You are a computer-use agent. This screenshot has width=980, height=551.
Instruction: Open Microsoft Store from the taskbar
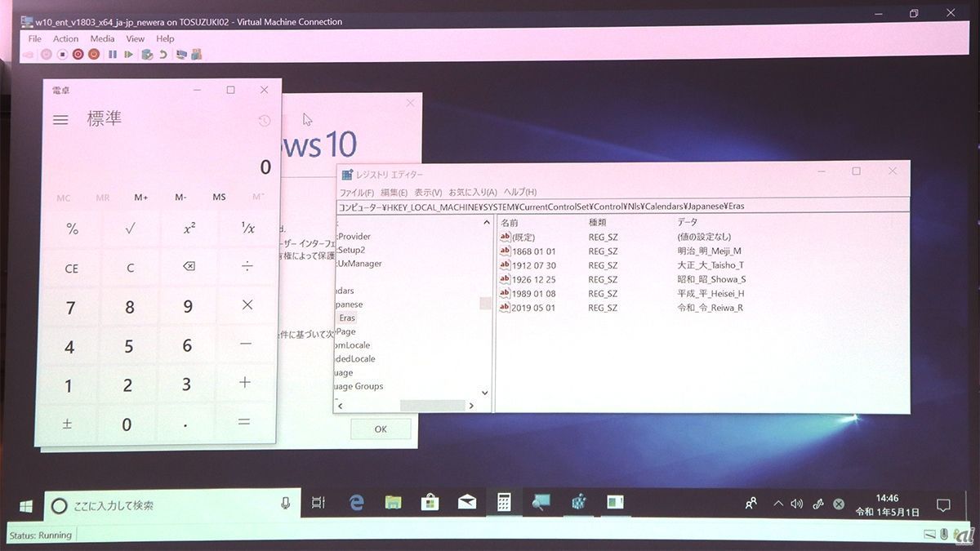click(430, 503)
